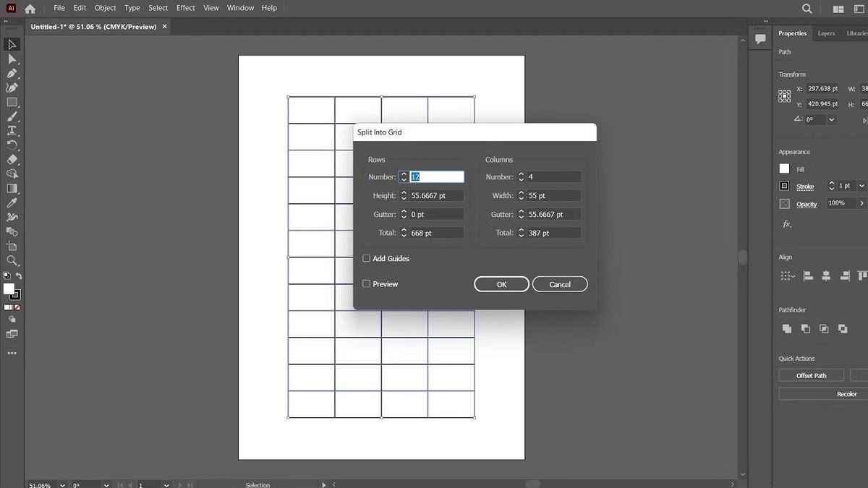
Task: Click Rows Number stepper arrows
Action: click(x=404, y=176)
